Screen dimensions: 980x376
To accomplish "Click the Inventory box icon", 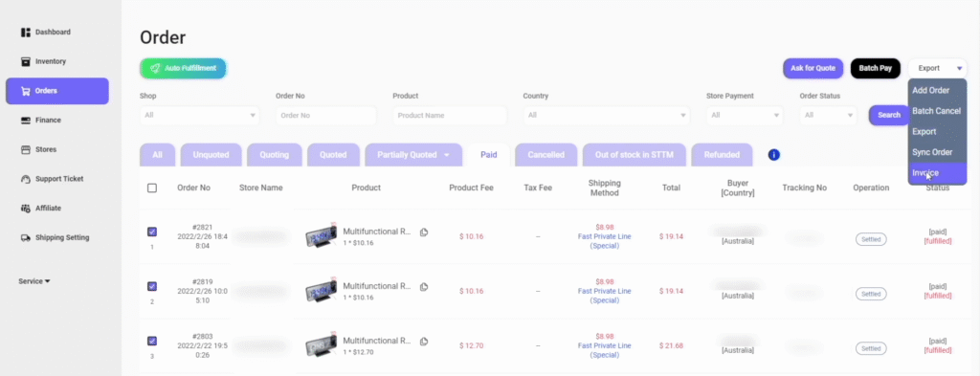I will (x=26, y=61).
